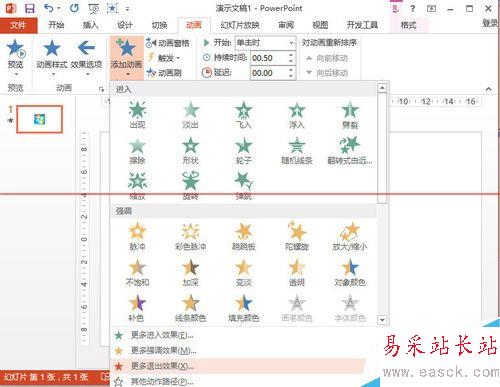
Task: Select the 翻转式由远 entrance effect
Action: [350, 151]
